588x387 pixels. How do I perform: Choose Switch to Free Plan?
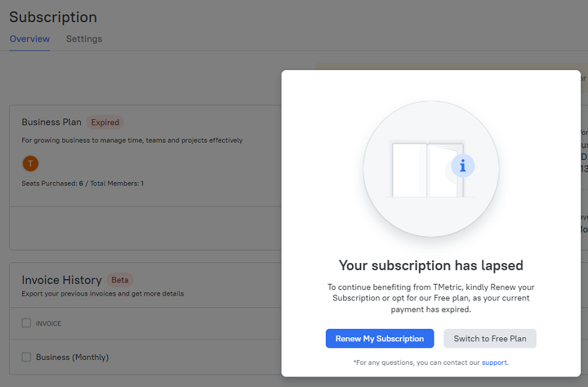tap(490, 339)
